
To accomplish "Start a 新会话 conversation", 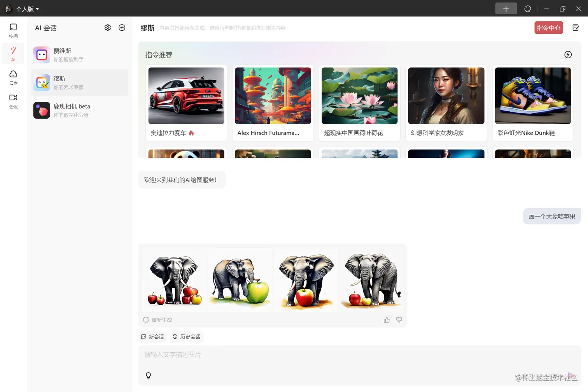I will tap(152, 337).
